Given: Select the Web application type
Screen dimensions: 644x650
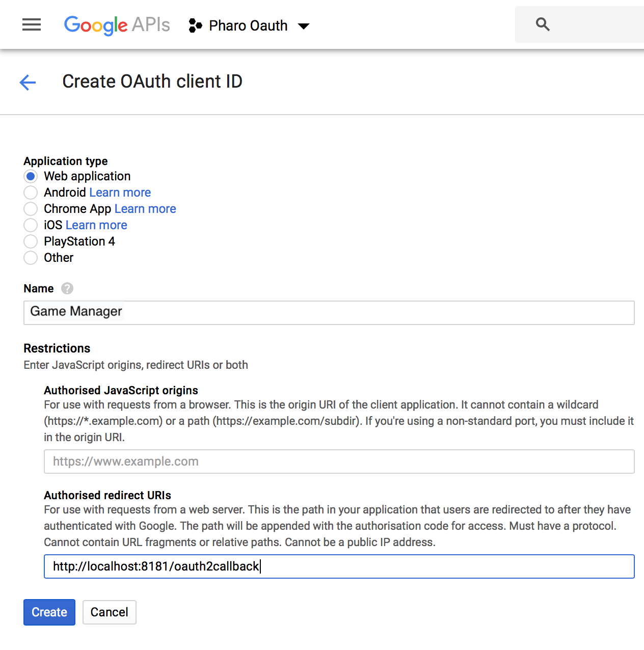Looking at the screenshot, I should pos(31,176).
